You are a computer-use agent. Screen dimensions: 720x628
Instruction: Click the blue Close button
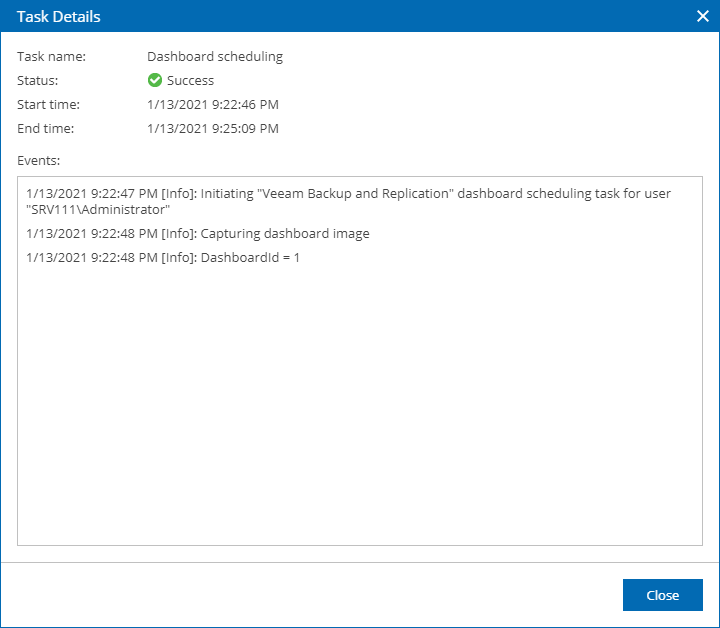point(662,594)
